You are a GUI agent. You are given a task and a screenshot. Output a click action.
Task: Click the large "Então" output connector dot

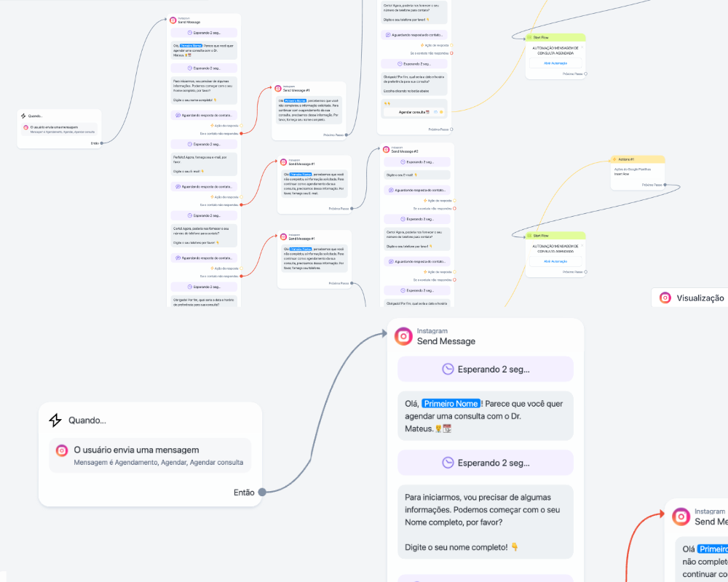point(262,493)
